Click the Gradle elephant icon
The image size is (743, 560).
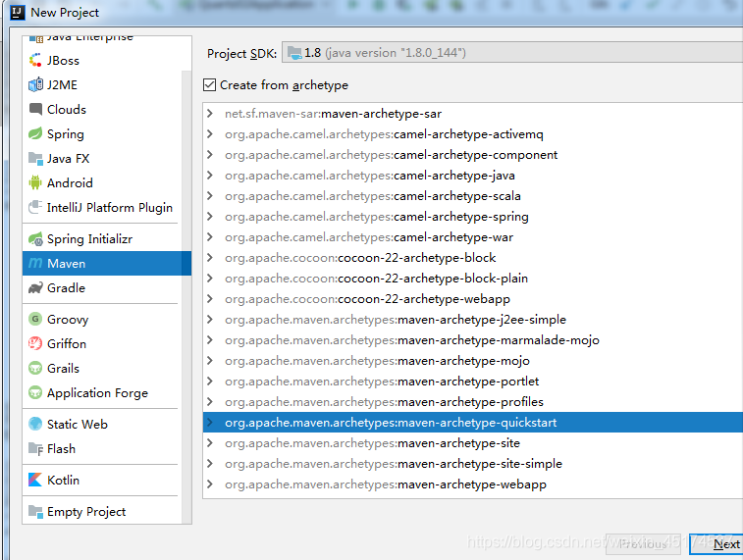click(x=35, y=287)
